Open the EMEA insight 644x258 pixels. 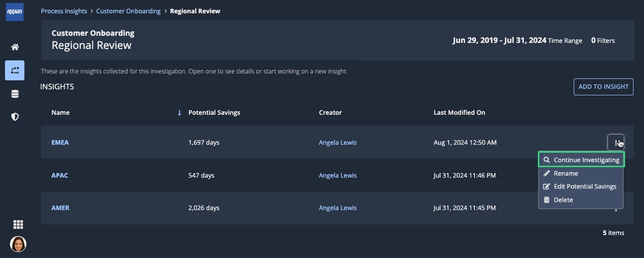tap(60, 142)
